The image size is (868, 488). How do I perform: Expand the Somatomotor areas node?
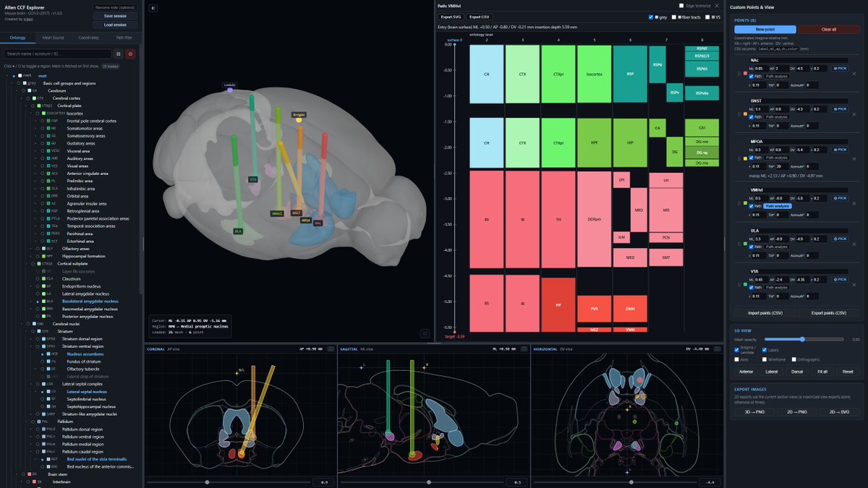coord(35,128)
